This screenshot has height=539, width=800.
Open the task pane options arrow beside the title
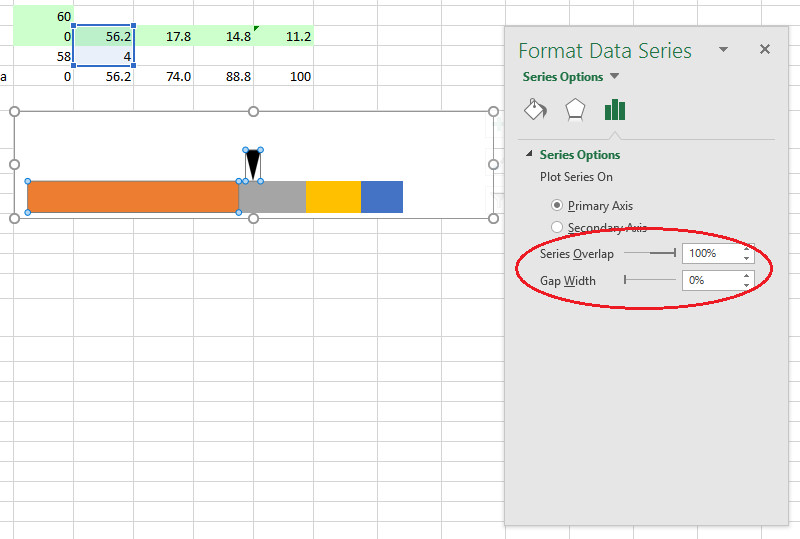[724, 49]
